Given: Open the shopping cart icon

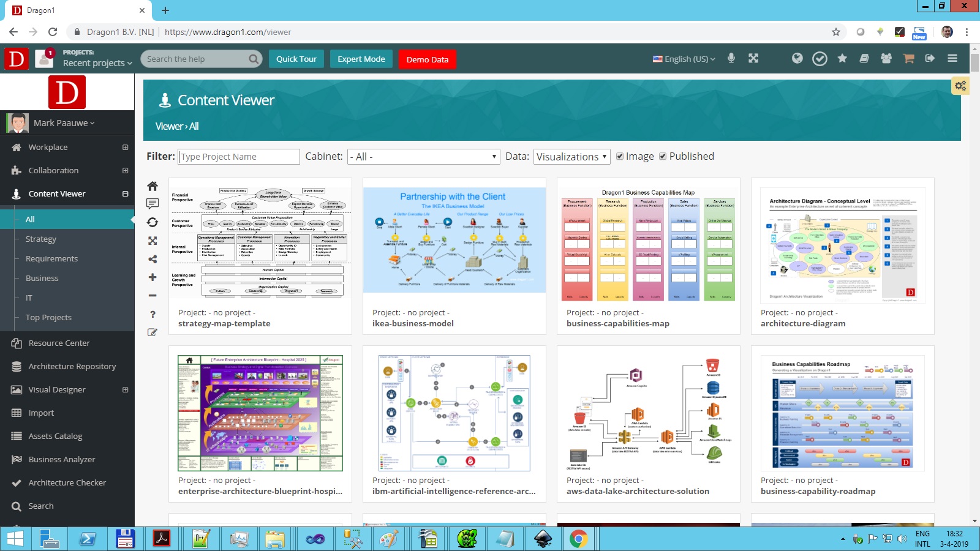Looking at the screenshot, I should click(x=908, y=58).
